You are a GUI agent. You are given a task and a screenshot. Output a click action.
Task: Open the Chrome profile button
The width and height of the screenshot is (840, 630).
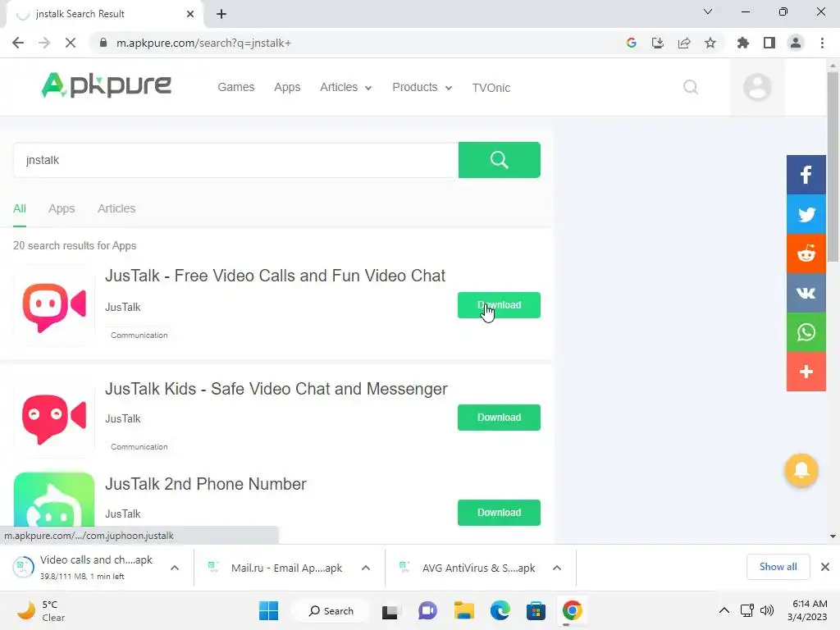796,43
